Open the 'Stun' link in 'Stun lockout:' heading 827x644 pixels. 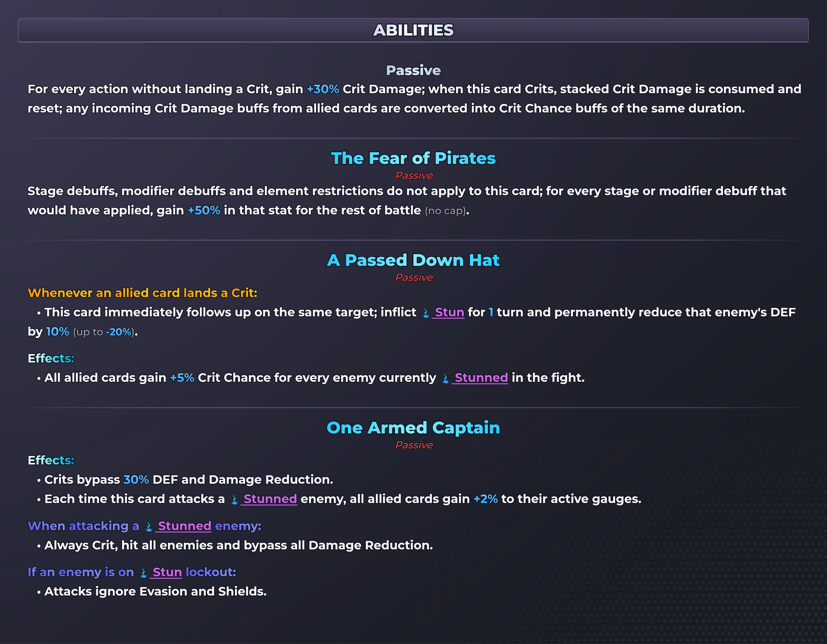coord(167,573)
